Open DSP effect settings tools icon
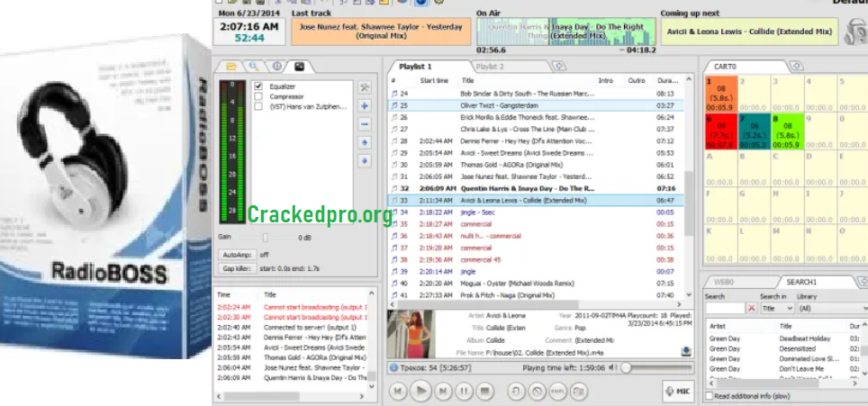The image size is (868, 406). tap(365, 87)
